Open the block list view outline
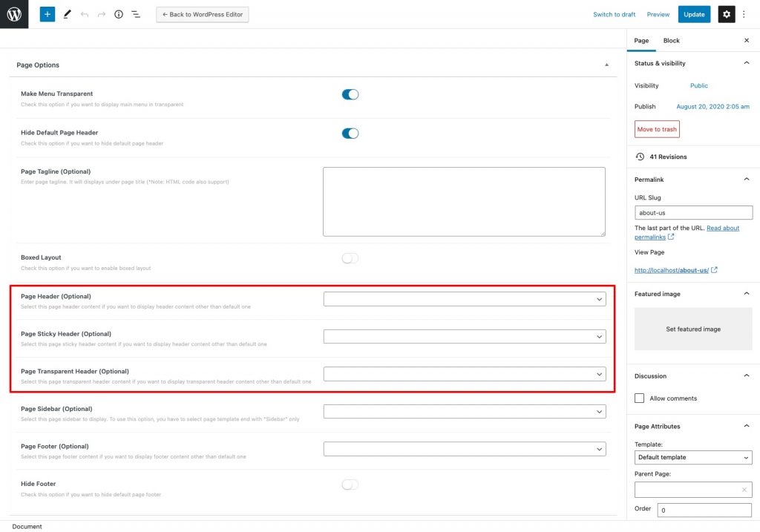Image resolution: width=760 pixels, height=532 pixels. [x=135, y=13]
